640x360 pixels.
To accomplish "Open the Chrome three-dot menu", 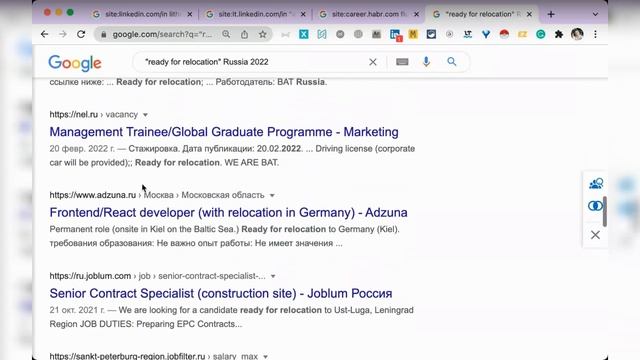I will (596, 34).
